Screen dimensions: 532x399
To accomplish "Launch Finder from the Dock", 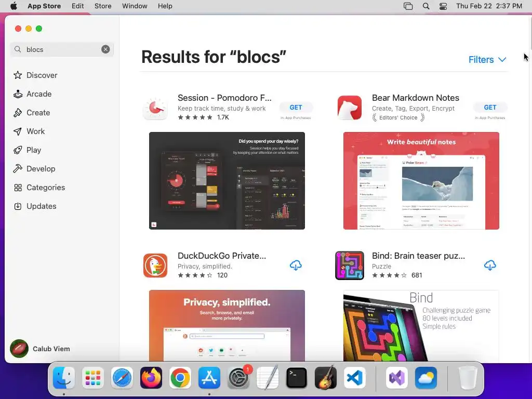I will coord(64,378).
